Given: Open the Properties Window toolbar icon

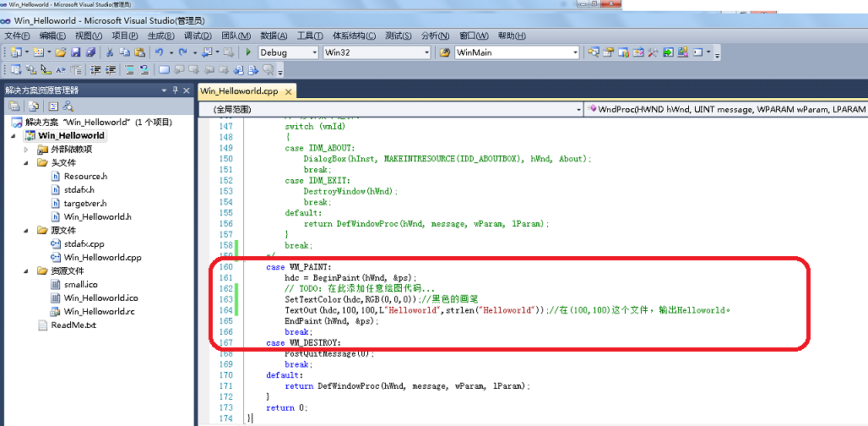Looking at the screenshot, I should (609, 52).
